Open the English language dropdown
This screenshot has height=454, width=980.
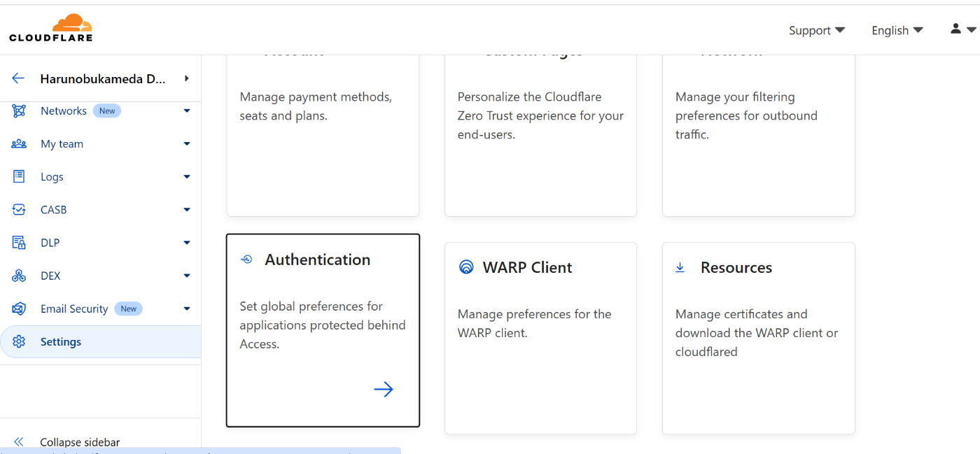click(x=897, y=30)
